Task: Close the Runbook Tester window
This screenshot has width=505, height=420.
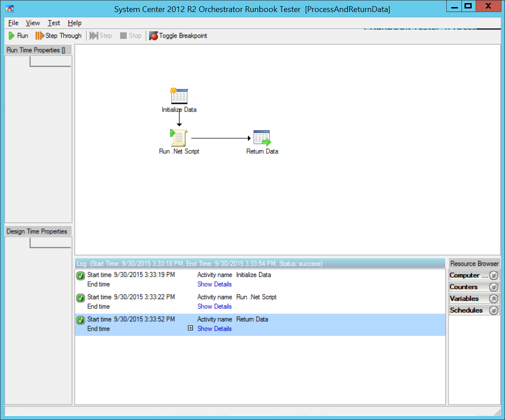Action: coord(488,6)
